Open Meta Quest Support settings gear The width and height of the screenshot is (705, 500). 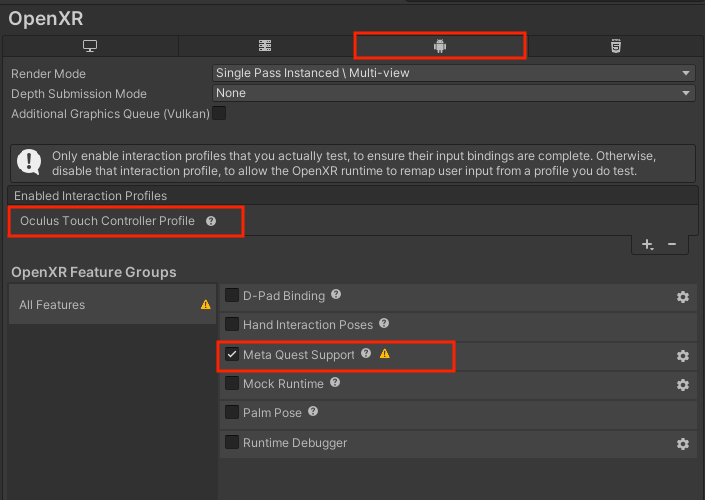683,356
